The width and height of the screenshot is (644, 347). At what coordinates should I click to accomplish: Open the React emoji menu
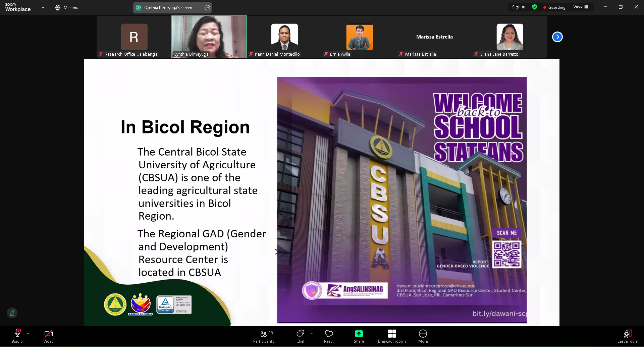point(329,336)
